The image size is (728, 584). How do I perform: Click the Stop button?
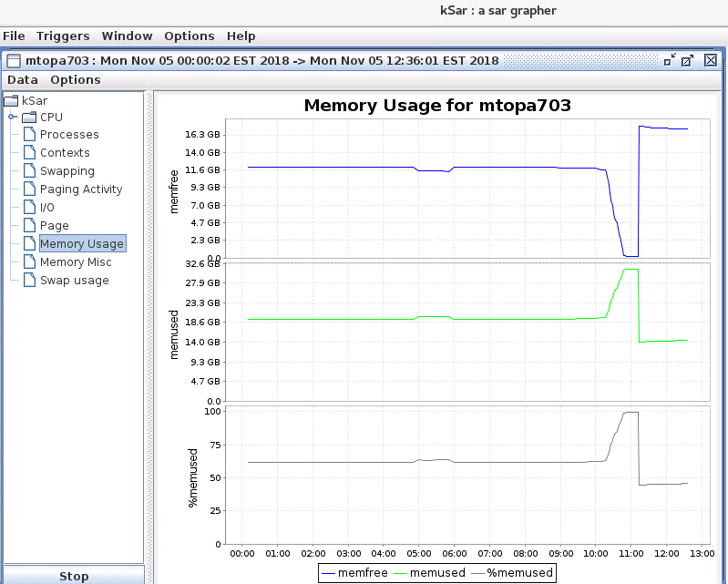click(x=74, y=575)
